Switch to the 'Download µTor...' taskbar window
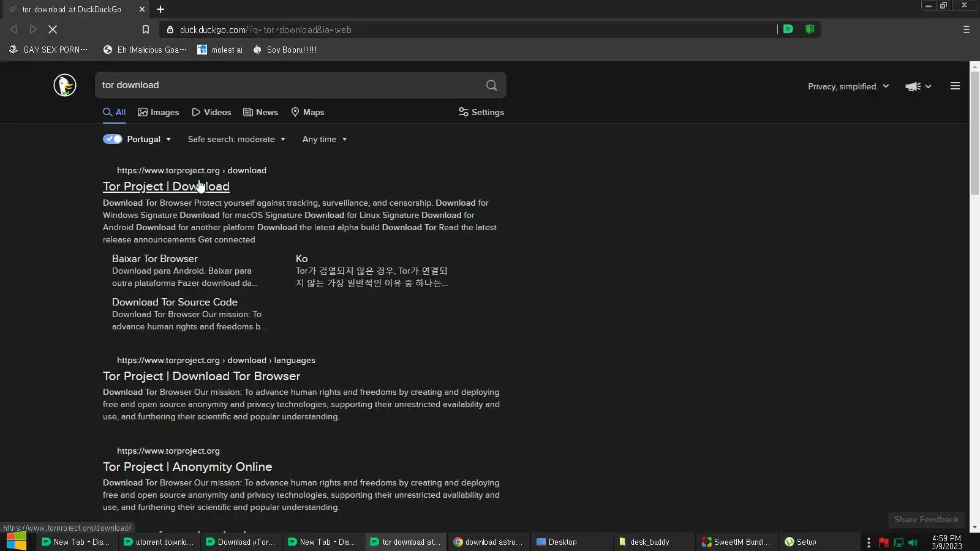Screen dimensions: 980x551 click(x=241, y=542)
